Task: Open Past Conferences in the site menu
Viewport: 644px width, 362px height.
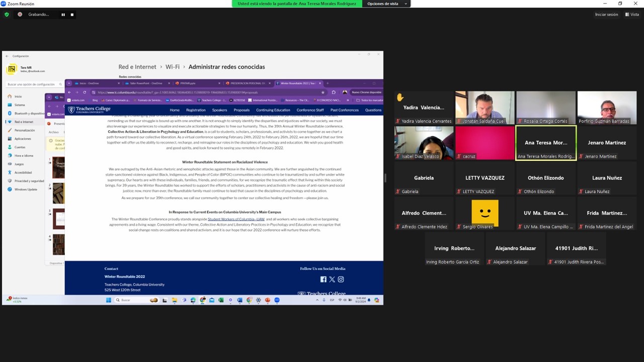Action: click(x=344, y=110)
